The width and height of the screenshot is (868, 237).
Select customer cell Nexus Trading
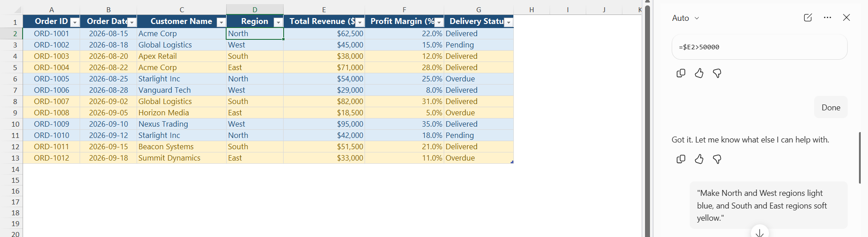181,124
